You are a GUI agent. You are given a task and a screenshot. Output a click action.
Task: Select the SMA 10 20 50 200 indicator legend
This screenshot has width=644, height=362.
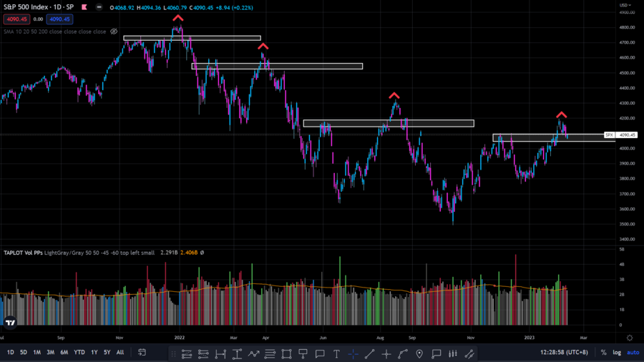(x=54, y=31)
